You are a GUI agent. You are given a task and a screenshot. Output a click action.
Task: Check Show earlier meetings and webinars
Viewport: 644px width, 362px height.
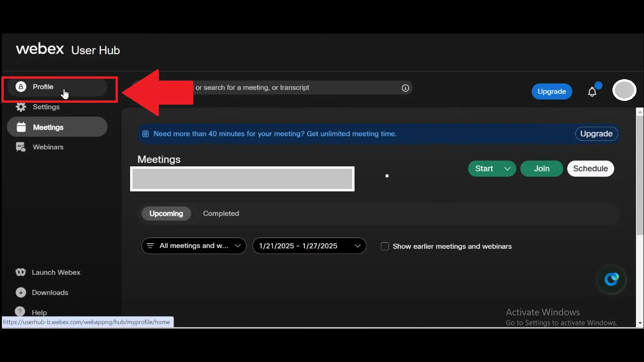tap(385, 246)
